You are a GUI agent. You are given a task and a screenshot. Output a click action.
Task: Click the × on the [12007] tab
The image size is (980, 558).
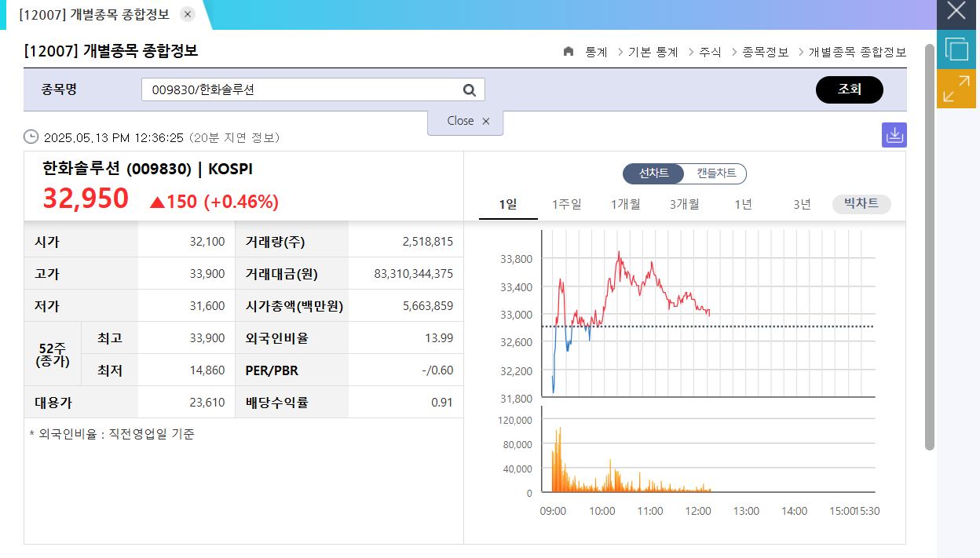tap(187, 13)
